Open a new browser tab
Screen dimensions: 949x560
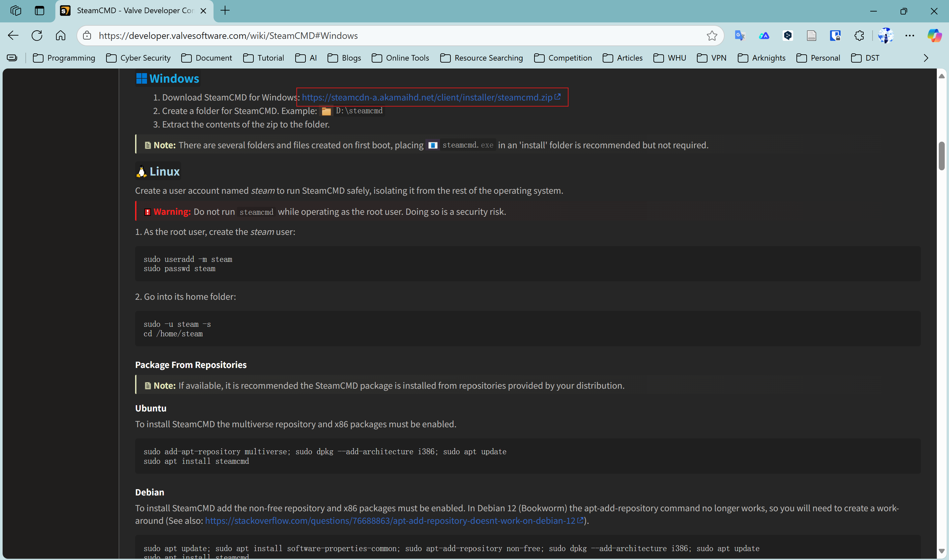tap(225, 11)
